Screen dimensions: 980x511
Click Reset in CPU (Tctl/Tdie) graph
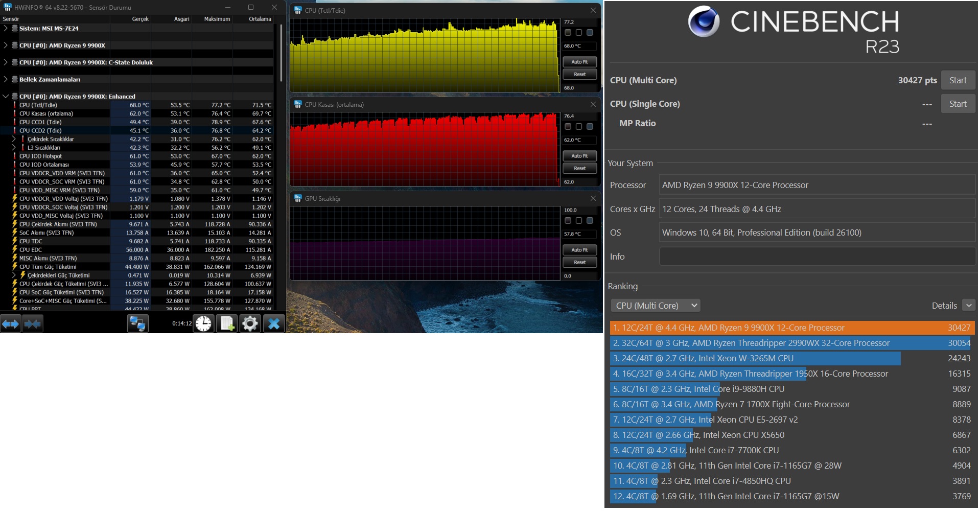(x=579, y=74)
